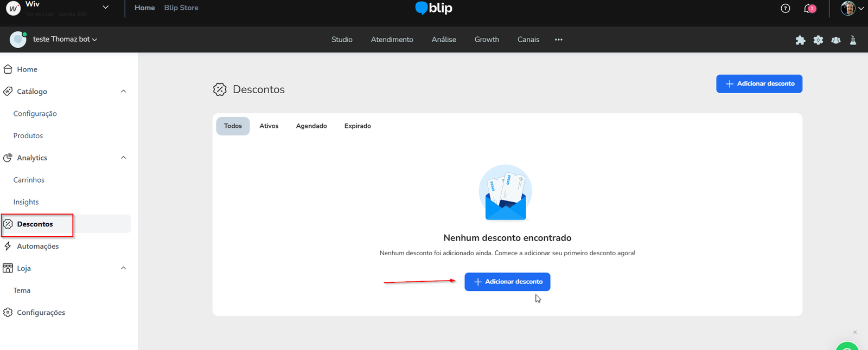Open the Análise menu
Image resolution: width=868 pixels, height=350 pixels.
coord(444,40)
